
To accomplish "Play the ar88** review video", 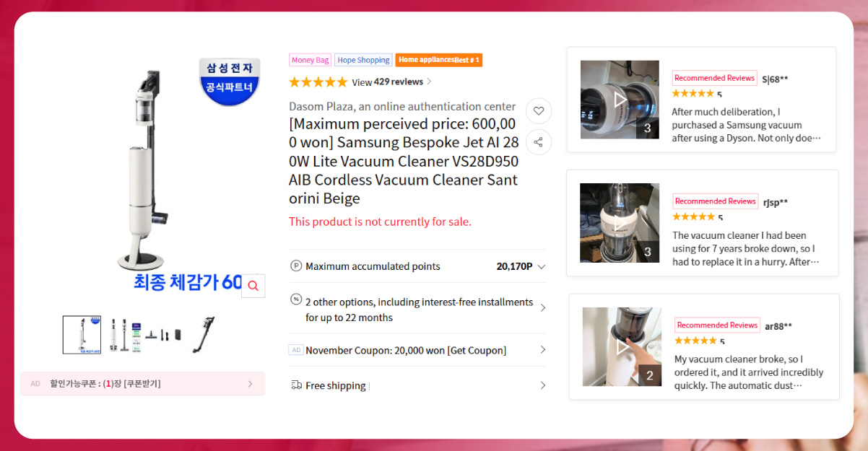I will point(622,347).
